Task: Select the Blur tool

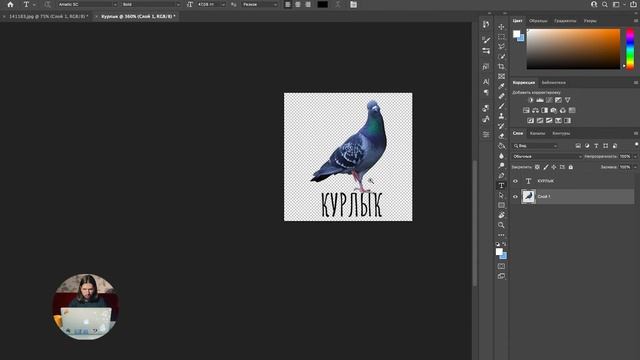Action: [x=501, y=156]
